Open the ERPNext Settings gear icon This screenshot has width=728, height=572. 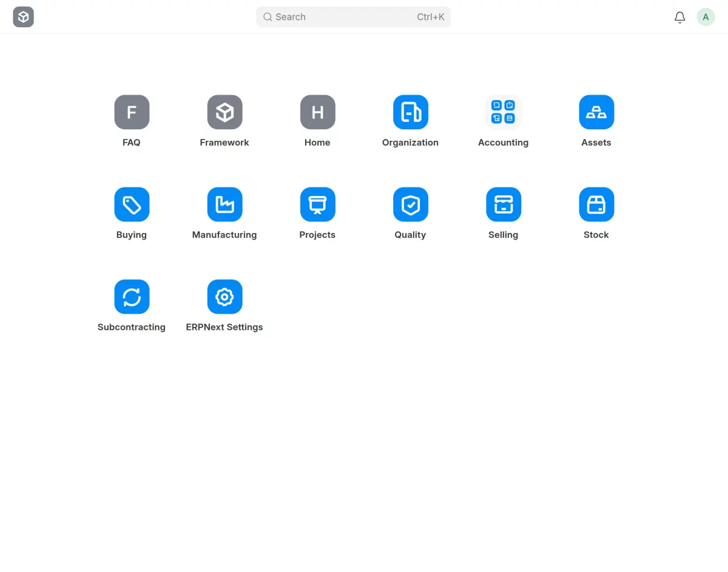pyautogui.click(x=224, y=297)
